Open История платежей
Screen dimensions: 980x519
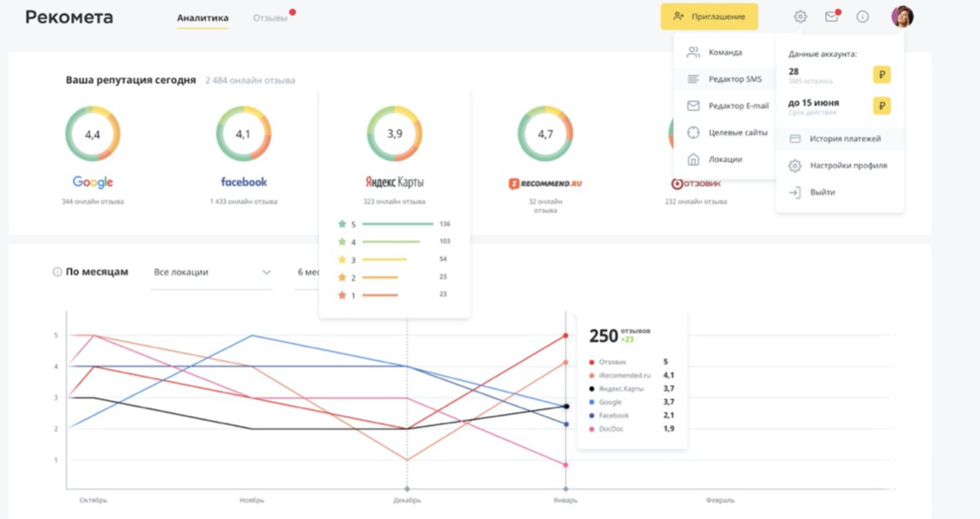840,139
